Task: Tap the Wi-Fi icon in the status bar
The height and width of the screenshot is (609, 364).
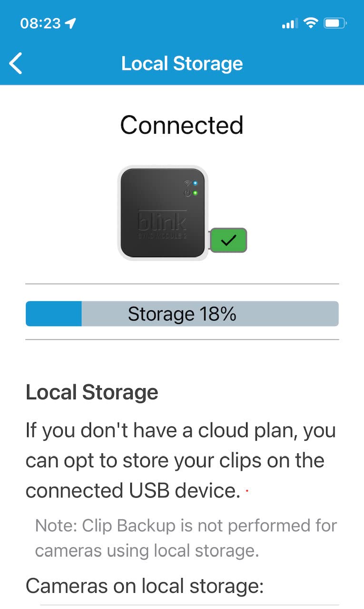Action: coord(312,22)
